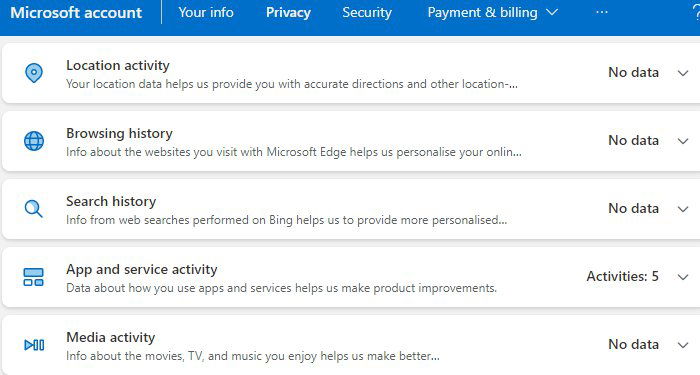This screenshot has width=700, height=375.
Task: Switch to the Privacy tab
Action: tap(288, 12)
